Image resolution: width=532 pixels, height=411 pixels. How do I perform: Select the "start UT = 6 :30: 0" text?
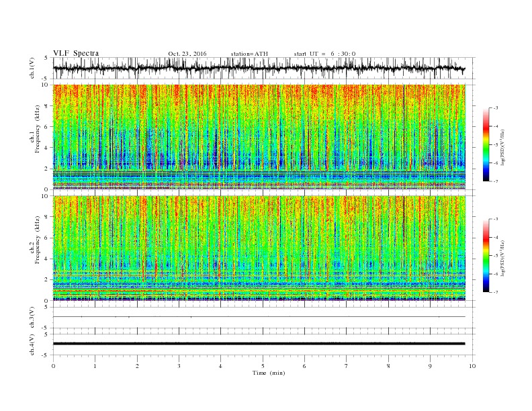click(324, 54)
